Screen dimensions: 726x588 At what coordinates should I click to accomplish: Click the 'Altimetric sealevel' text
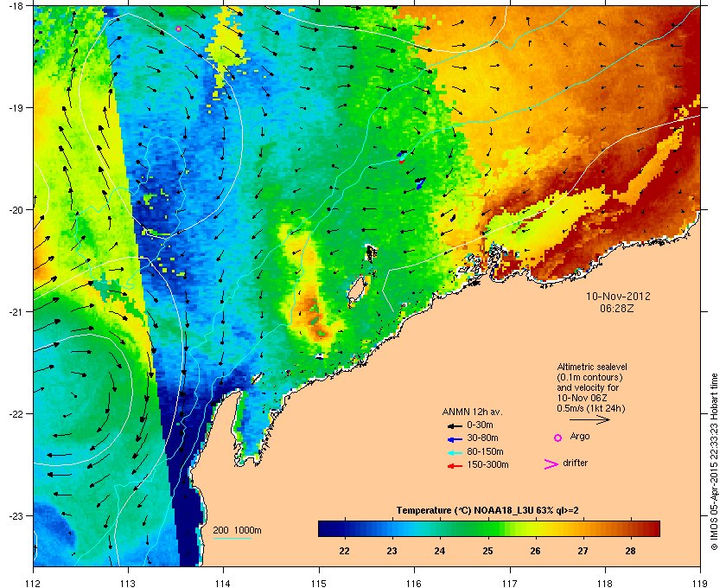pyautogui.click(x=592, y=367)
